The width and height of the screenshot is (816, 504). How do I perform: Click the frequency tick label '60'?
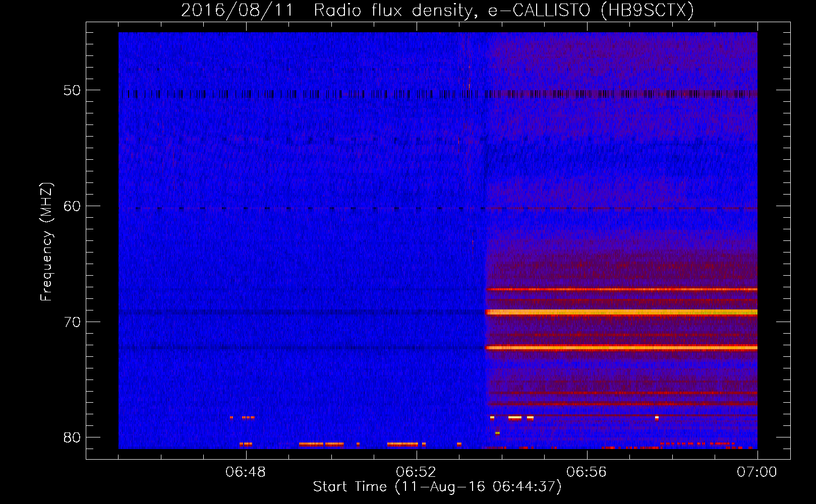point(72,206)
